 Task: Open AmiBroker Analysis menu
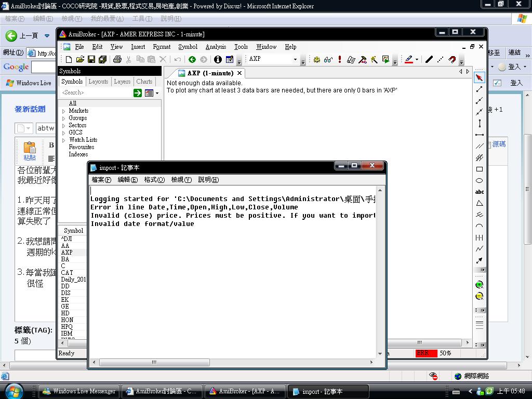(x=216, y=47)
